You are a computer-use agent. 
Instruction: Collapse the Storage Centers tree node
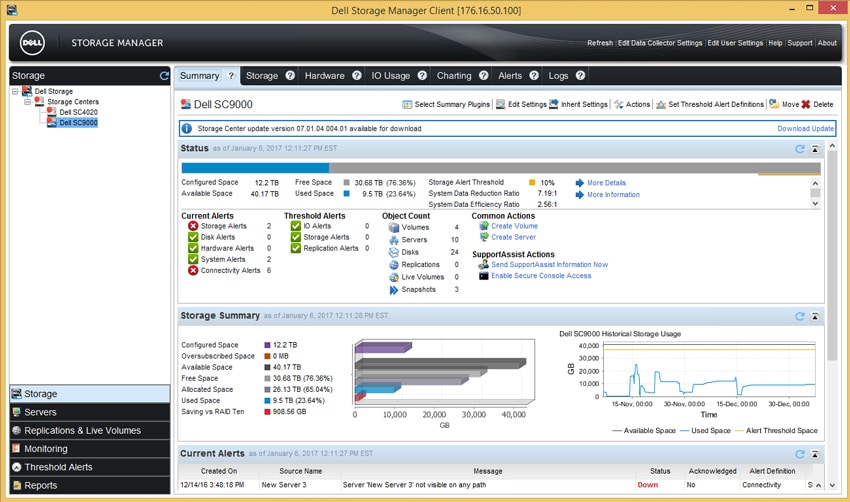pos(27,101)
